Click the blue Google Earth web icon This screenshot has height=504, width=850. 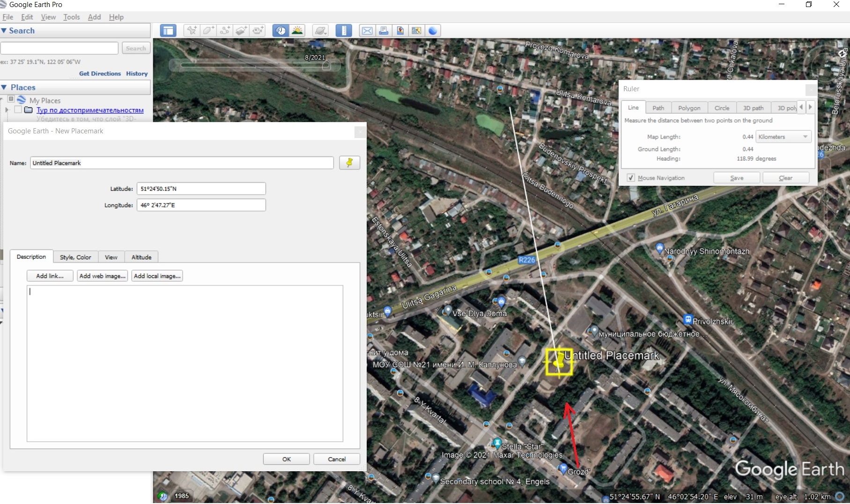pyautogui.click(x=433, y=31)
